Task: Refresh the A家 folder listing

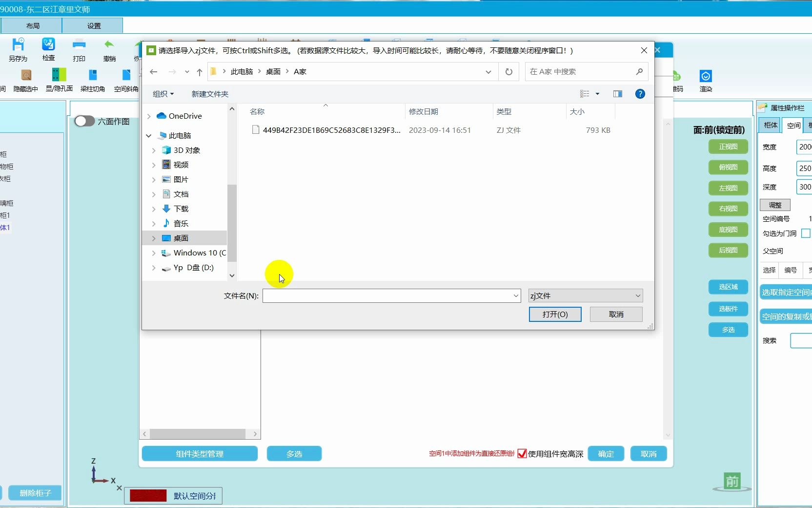Action: coord(509,72)
